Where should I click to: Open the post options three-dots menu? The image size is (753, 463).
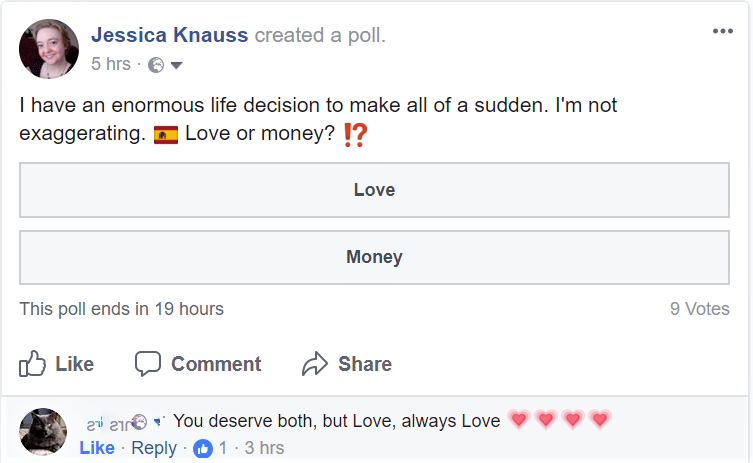coord(722,31)
